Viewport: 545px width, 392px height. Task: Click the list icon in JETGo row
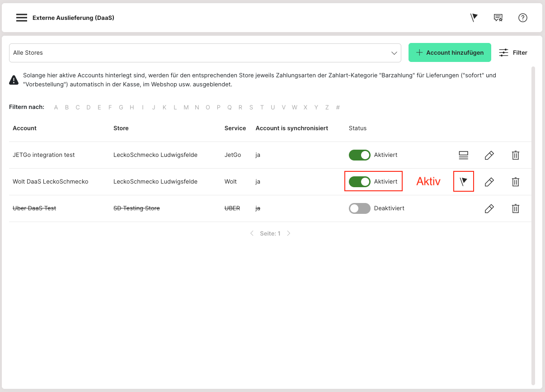[463, 155]
